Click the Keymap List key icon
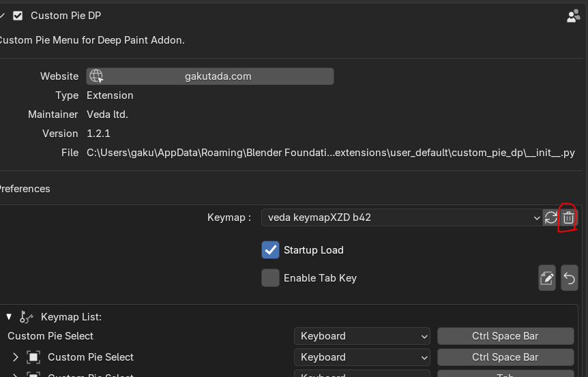This screenshot has height=377, width=588. tap(27, 316)
